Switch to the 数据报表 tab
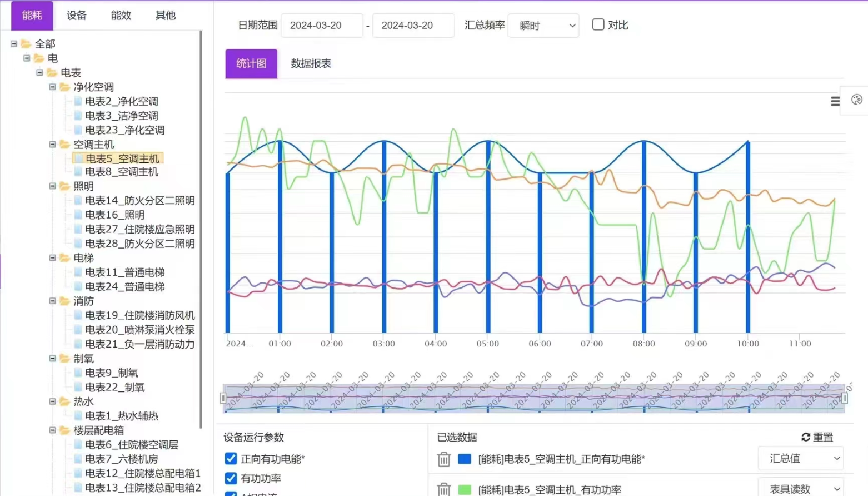Screen dimensions: 868x496 coord(311,63)
